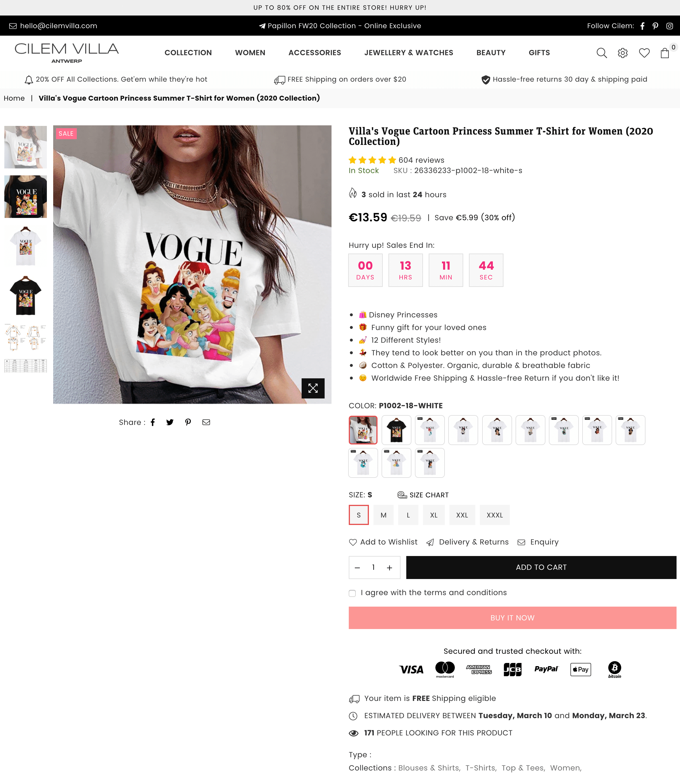
Task: Open the WOMEN menu item
Action: point(250,53)
